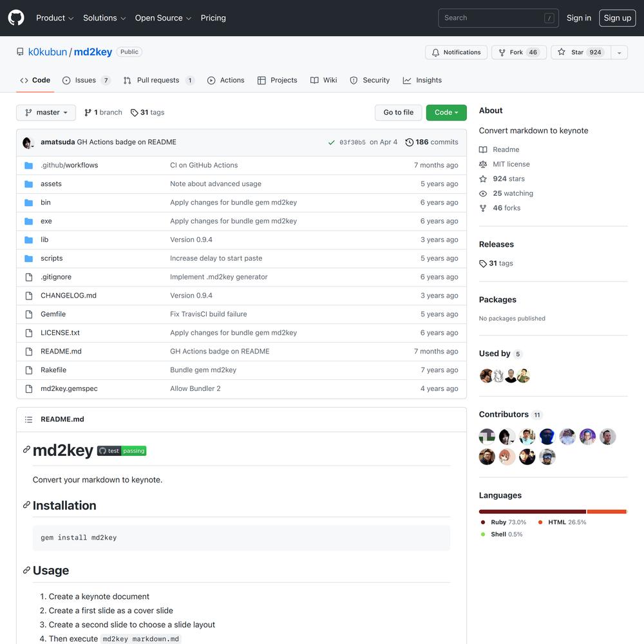Star the md2key repository
Image resolution: width=644 pixels, height=644 pixels.
point(581,52)
